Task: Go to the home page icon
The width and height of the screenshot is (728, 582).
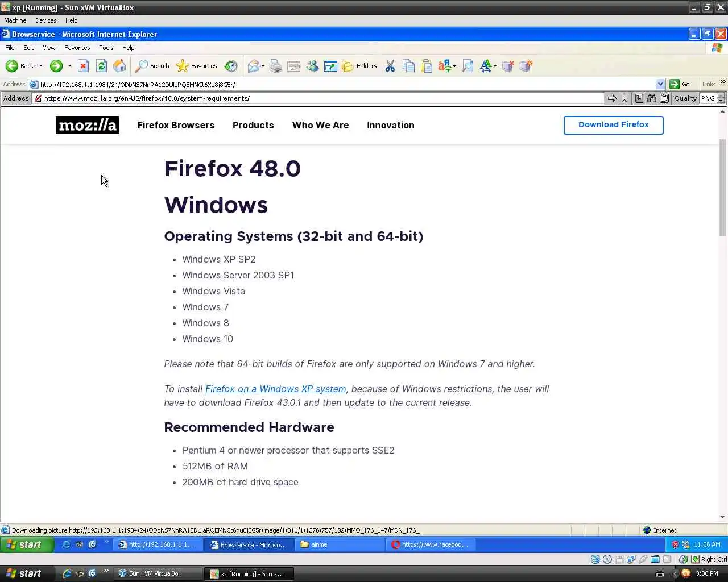Action: point(119,66)
